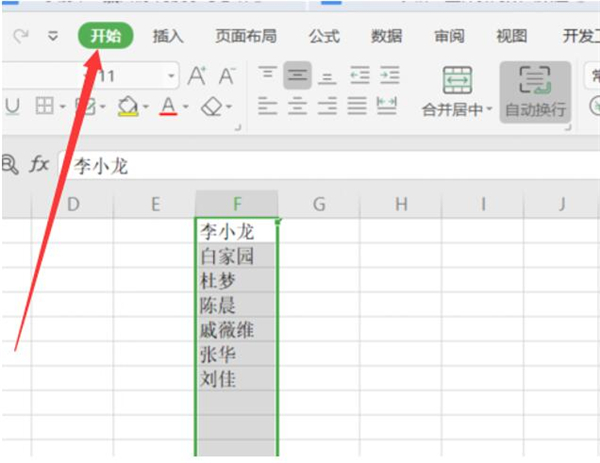600x463 pixels.
Task: Click the yellow fill color bucket
Action: pos(127,105)
